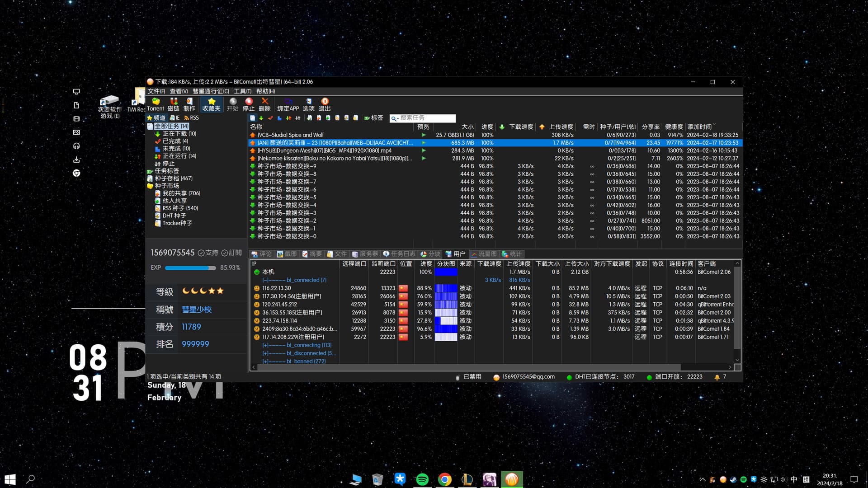Click the 进度 column header

(487, 127)
